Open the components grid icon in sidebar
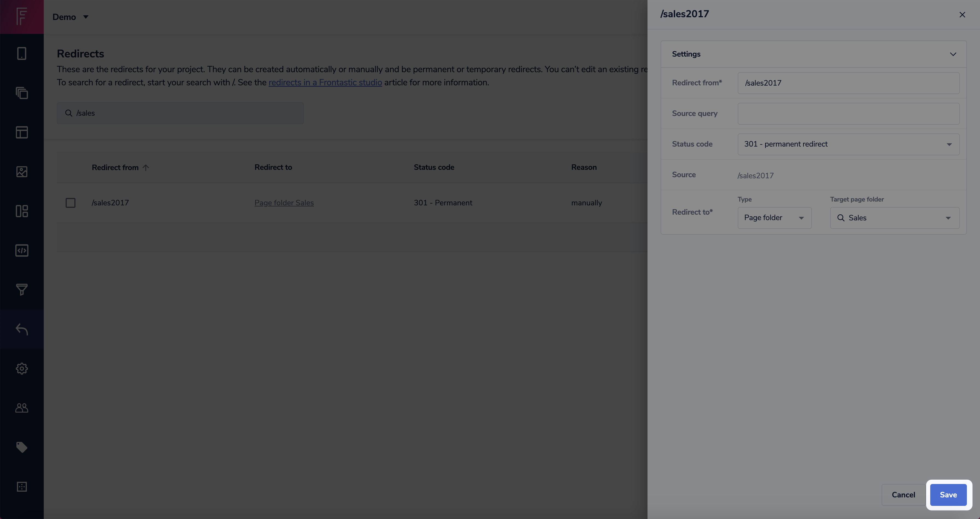980x519 pixels. pyautogui.click(x=22, y=211)
